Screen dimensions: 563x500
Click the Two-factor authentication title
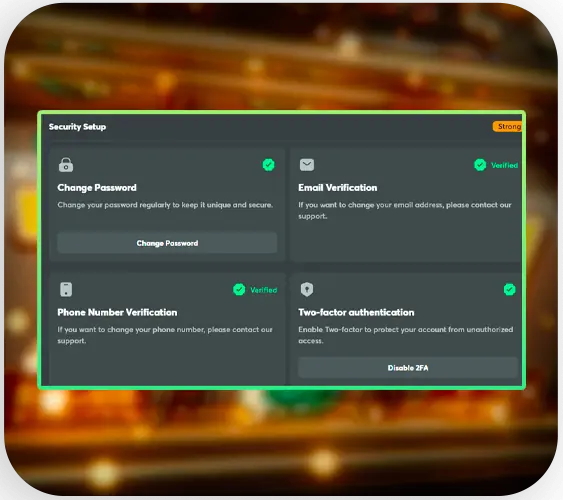click(x=356, y=312)
